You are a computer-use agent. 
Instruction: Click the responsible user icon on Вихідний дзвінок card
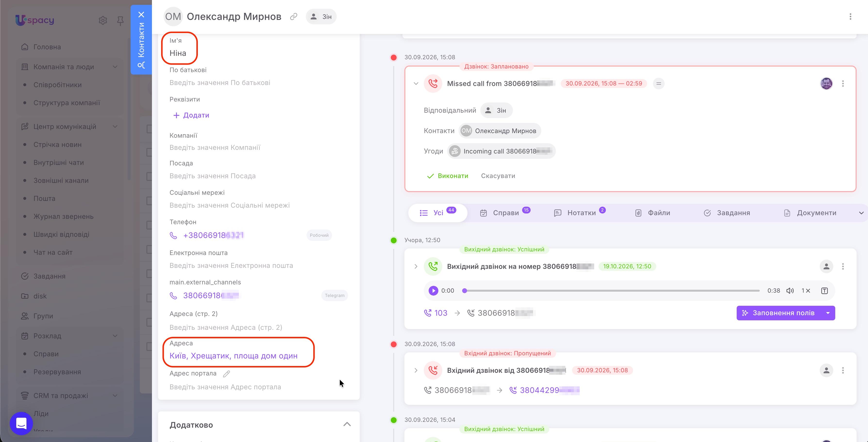(826, 266)
